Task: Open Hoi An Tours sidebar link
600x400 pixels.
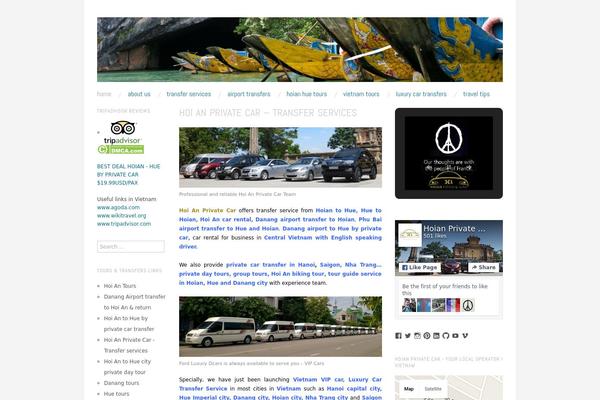Action: point(120,286)
